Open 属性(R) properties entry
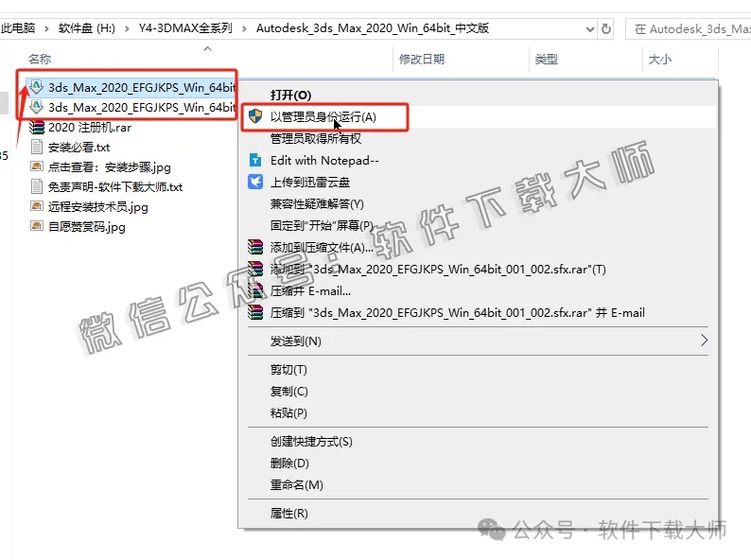The image size is (751, 560). tap(288, 513)
